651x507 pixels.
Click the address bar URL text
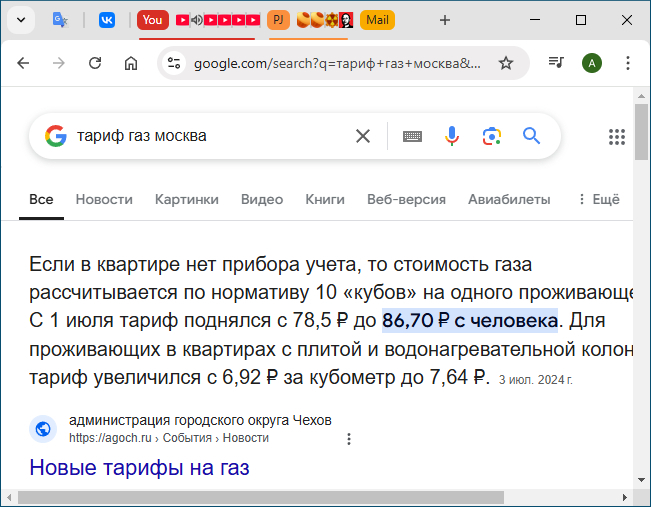[337, 64]
